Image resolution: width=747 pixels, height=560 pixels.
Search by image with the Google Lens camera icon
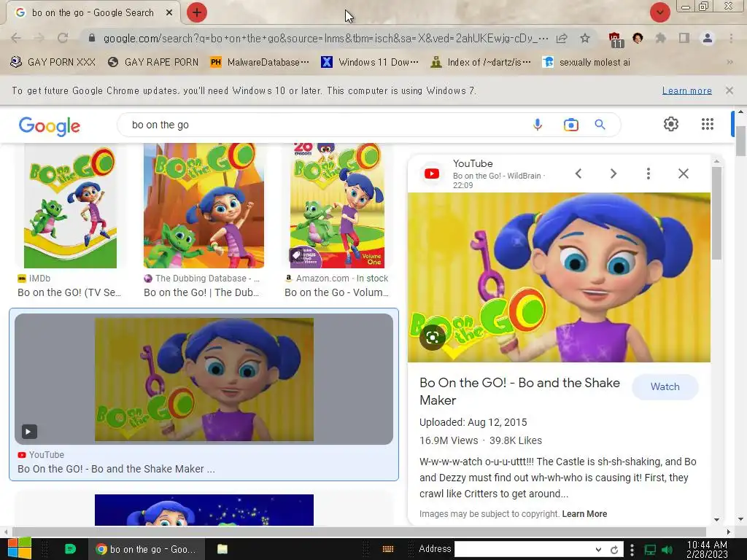(570, 125)
